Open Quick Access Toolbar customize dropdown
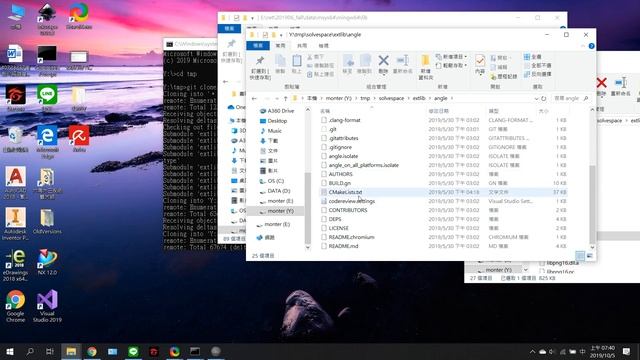Image resolution: width=640 pixels, height=360 pixels. pos(281,35)
